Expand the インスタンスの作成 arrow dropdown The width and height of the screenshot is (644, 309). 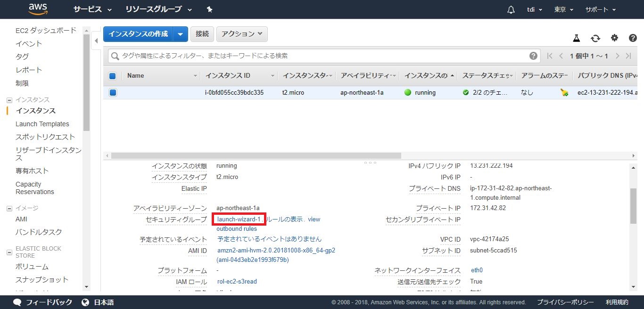pos(181,34)
